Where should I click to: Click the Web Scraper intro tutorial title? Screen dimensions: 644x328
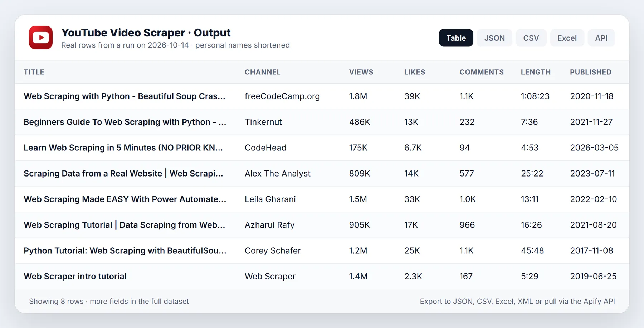(75, 277)
